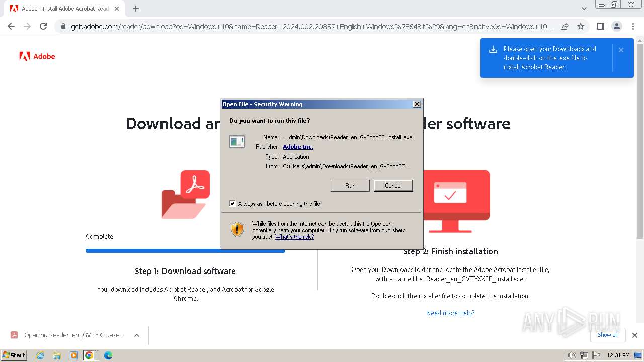This screenshot has width=644, height=362.
Task: Select the Adobe Install Acrobat Reader tab
Action: tap(64, 9)
